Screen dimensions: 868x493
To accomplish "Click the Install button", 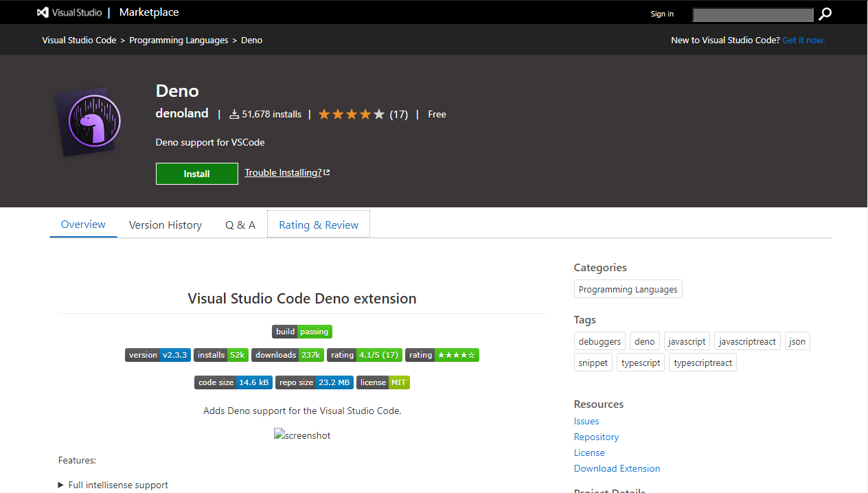I will tap(196, 174).
